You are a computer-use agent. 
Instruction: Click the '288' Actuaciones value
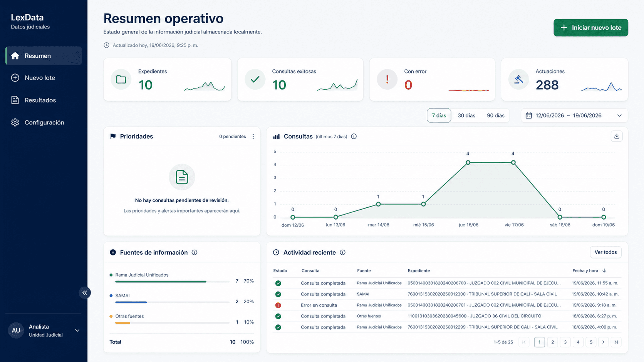[x=547, y=85]
